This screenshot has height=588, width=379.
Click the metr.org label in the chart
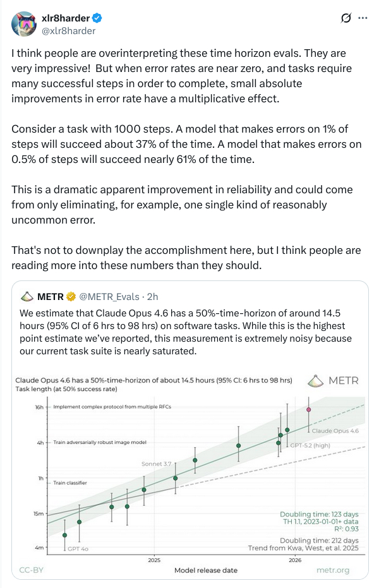point(332,570)
